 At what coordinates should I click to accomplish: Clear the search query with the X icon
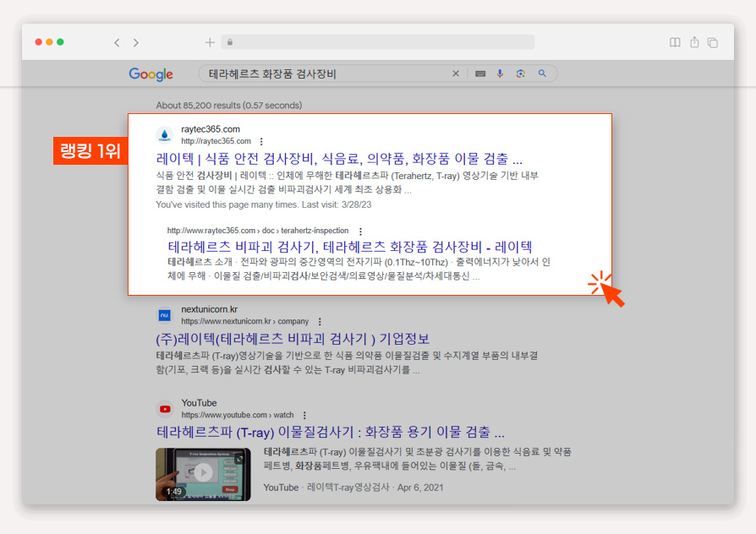coord(456,74)
